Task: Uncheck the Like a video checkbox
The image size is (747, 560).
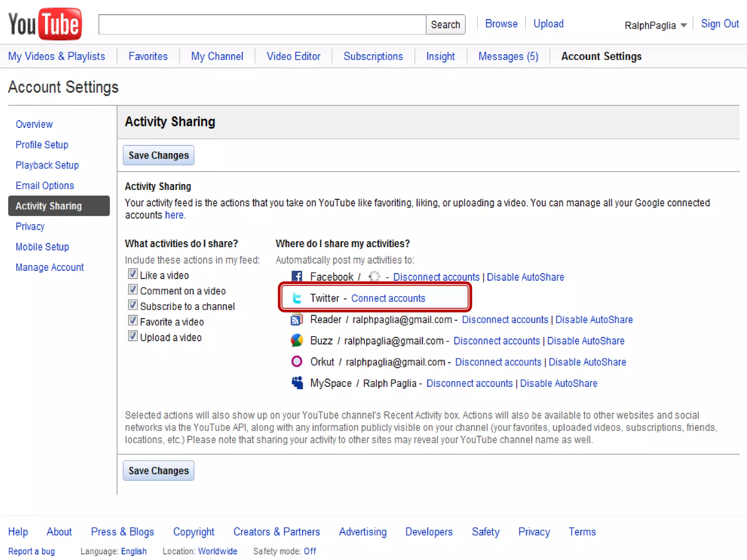Action: [133, 274]
